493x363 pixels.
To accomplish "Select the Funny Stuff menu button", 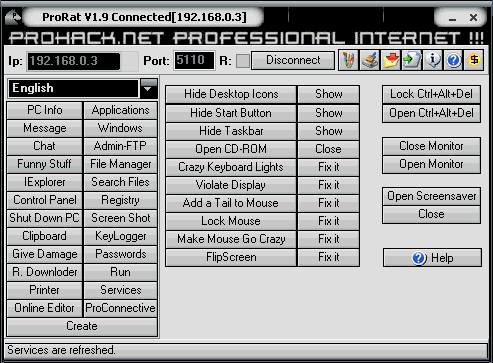I will pos(44,164).
